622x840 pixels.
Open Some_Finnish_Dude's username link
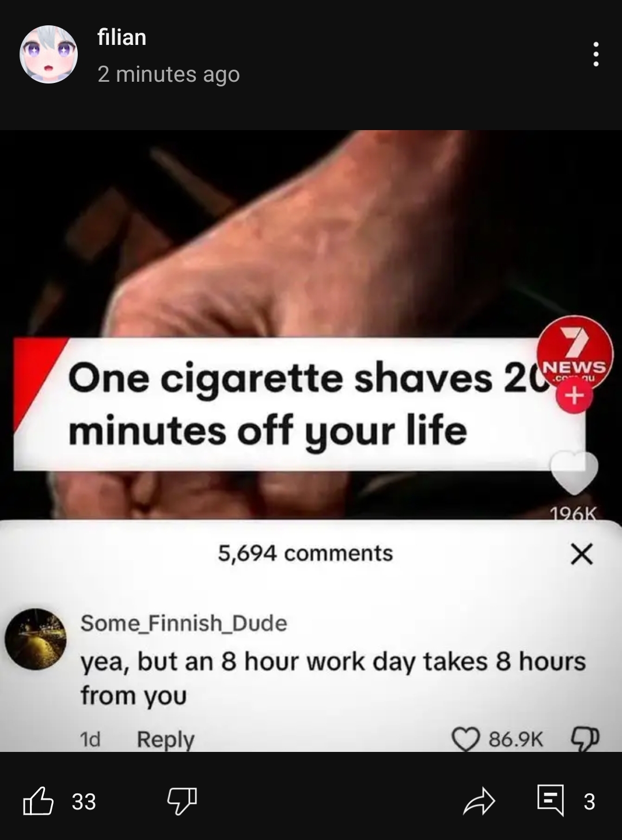pos(184,623)
